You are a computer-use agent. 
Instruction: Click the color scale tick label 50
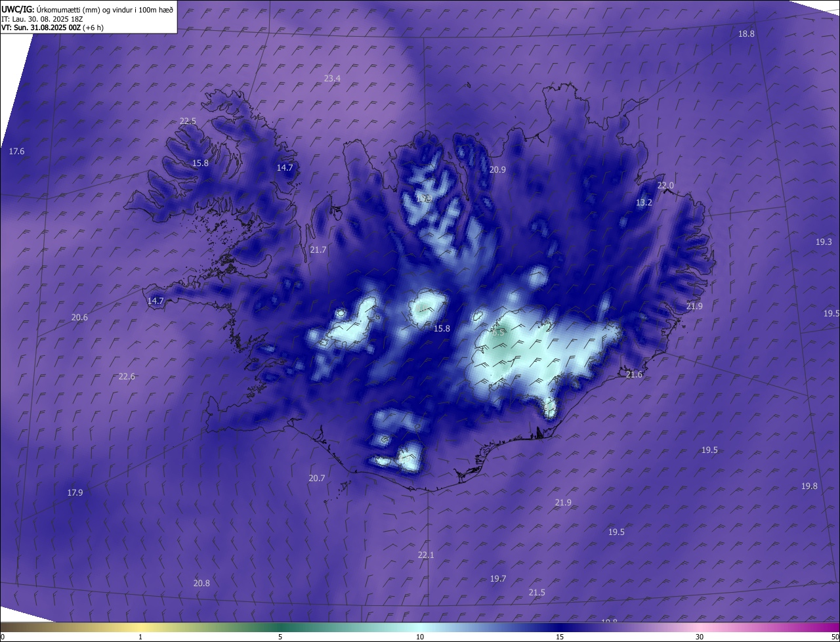click(834, 637)
